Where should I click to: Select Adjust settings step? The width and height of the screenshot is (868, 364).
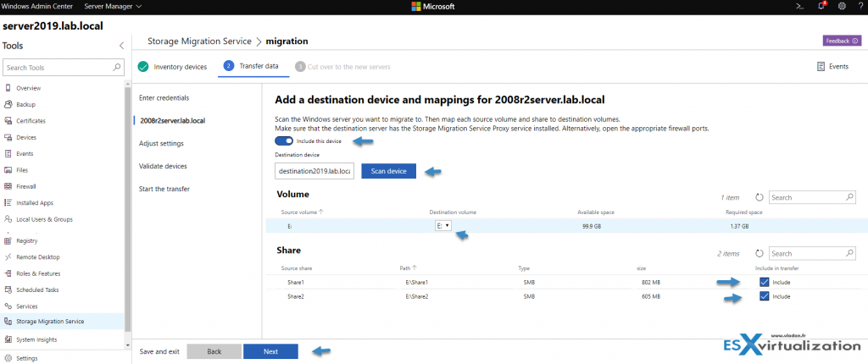pyautogui.click(x=161, y=143)
